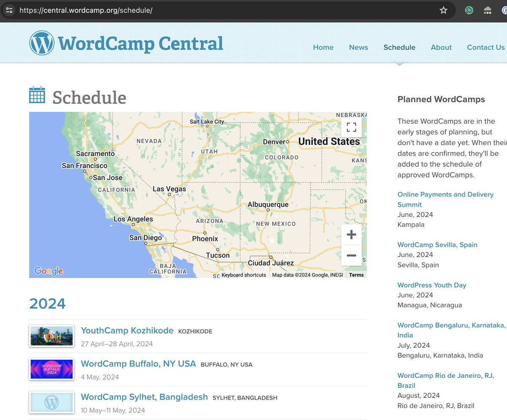The width and height of the screenshot is (507, 420).
Task: Click the Planned WordCamps sidebar heading
Action: click(441, 100)
